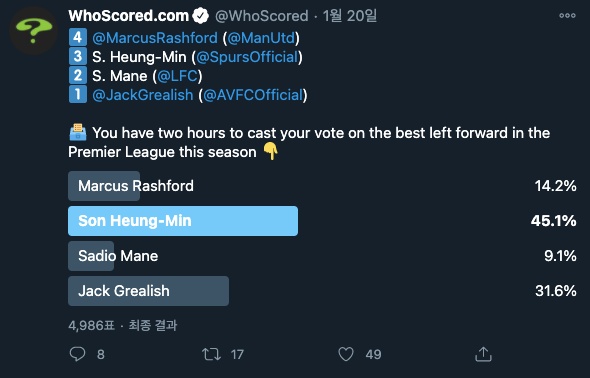Image resolution: width=590 pixels, height=378 pixels.
Task: Click the WhoScored green question mark avatar
Action: click(33, 31)
